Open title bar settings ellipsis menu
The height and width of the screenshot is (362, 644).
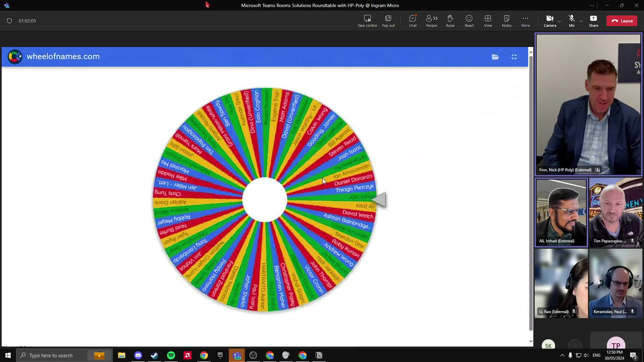tap(591, 5)
